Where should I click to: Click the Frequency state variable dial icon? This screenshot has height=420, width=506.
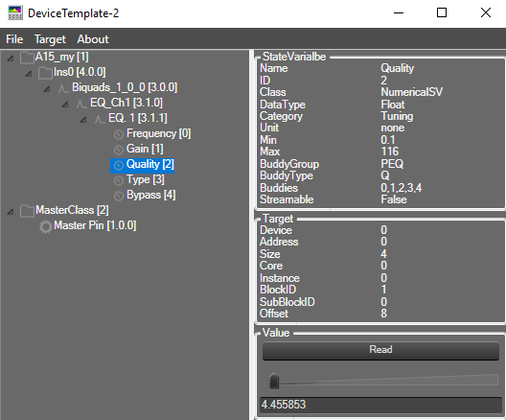pyautogui.click(x=119, y=134)
